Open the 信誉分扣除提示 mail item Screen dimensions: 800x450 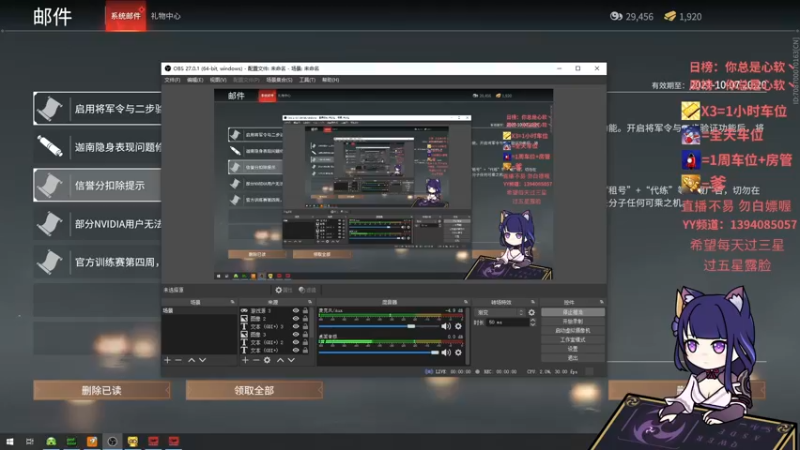click(97, 185)
